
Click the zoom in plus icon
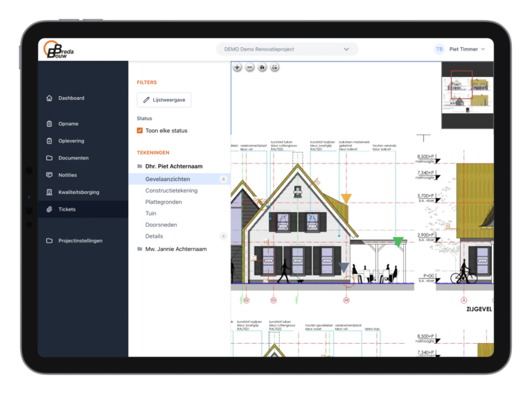click(238, 68)
